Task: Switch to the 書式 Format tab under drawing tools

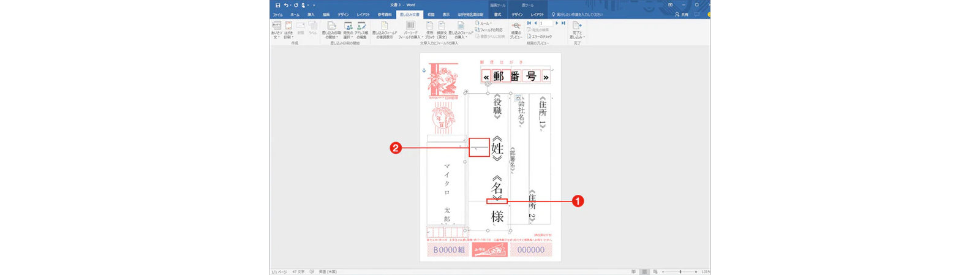Action: pos(497,14)
